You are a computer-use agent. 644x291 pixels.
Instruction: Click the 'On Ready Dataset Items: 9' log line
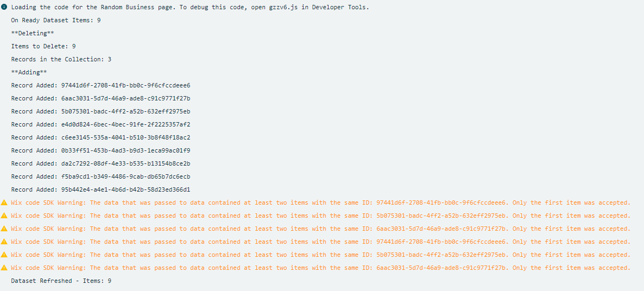pyautogui.click(x=56, y=20)
